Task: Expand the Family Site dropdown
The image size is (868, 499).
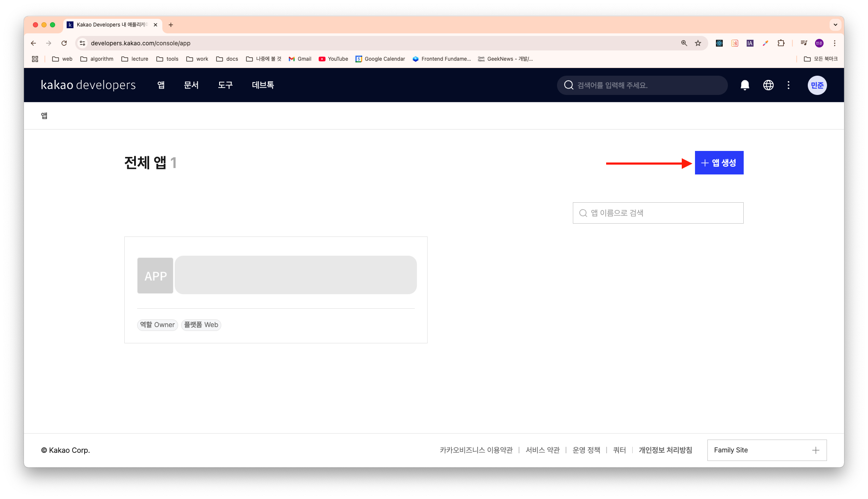Action: (x=767, y=450)
